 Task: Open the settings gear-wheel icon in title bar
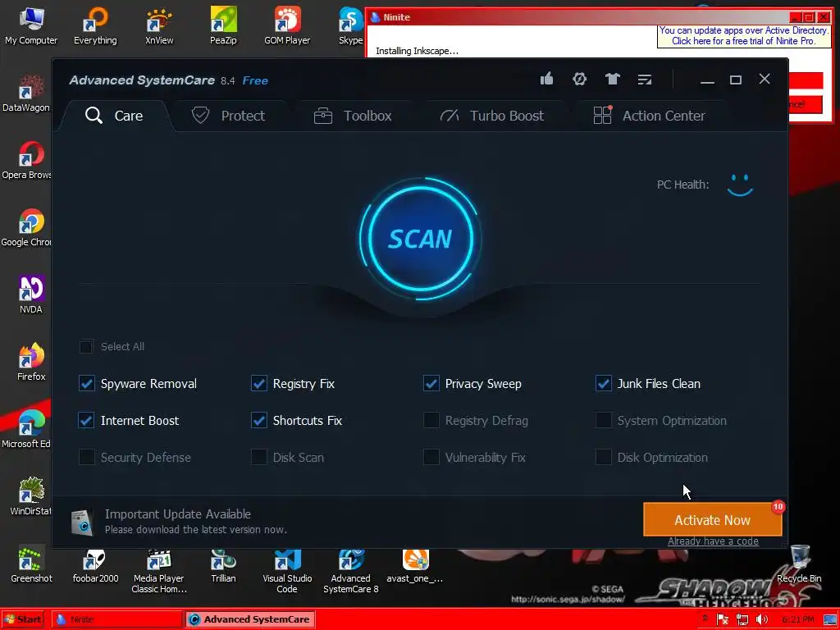579,80
